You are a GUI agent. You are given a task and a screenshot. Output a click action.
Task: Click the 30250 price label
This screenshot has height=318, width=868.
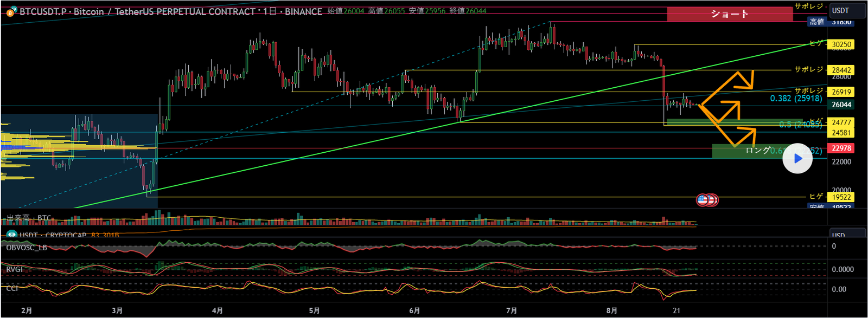(x=841, y=44)
